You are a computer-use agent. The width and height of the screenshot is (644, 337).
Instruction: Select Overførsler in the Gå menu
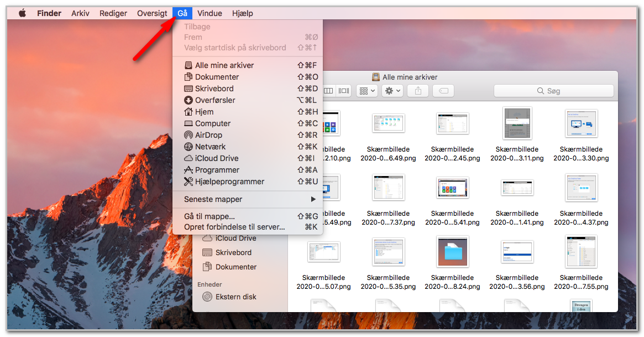click(248, 100)
